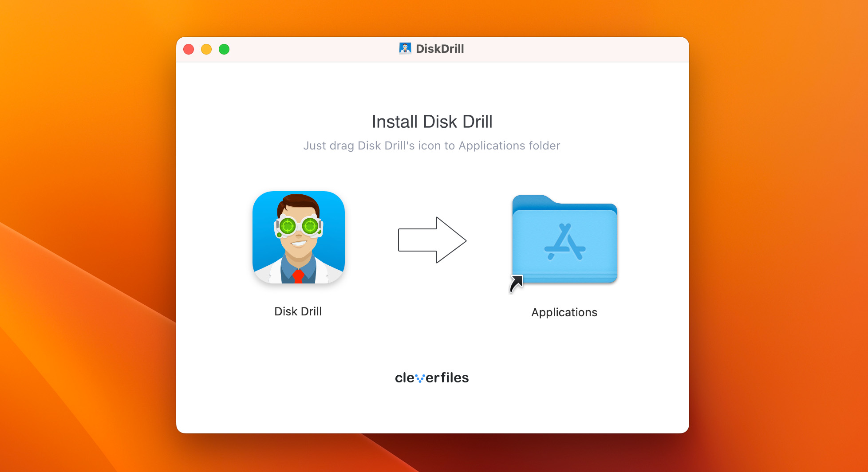Click the DiskDrill title bar volume icon
This screenshot has height=472, width=868.
tap(405, 48)
